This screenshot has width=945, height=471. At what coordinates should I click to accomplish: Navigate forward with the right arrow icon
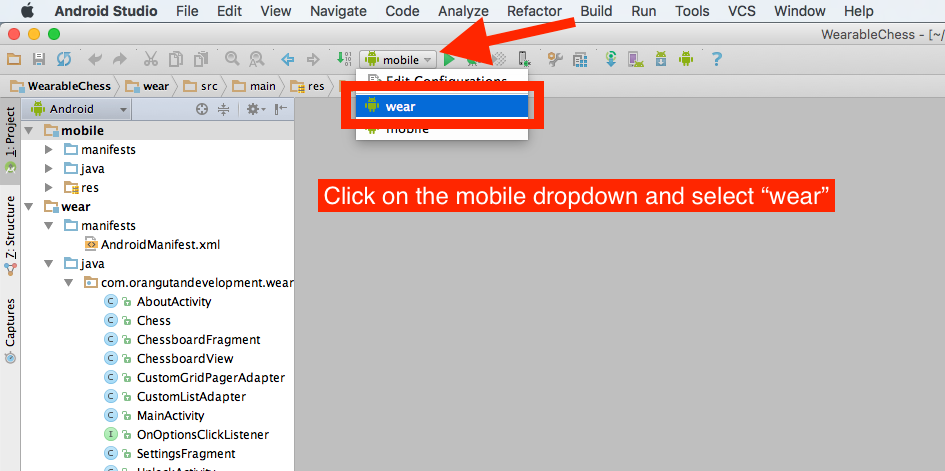click(313, 59)
